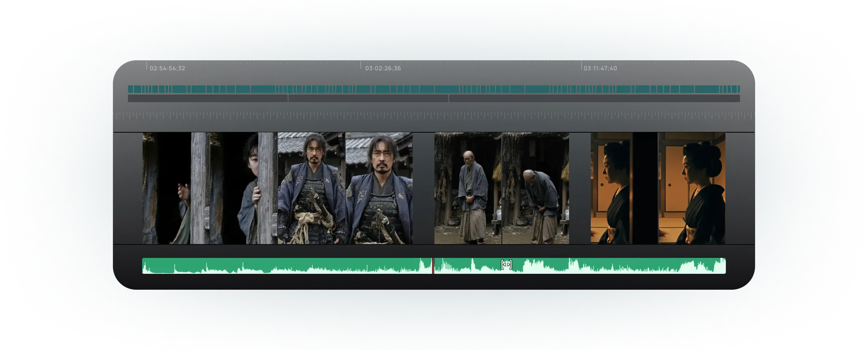Viewport: 868px width, 350px height.
Task: Select the thumbnail of the child peeking behind the post
Action: [244, 188]
